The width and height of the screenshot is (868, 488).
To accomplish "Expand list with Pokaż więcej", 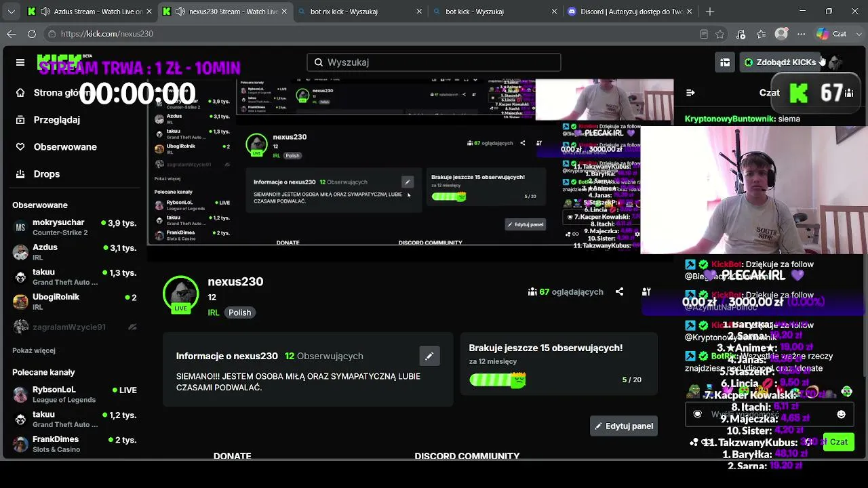I will 34,350.
